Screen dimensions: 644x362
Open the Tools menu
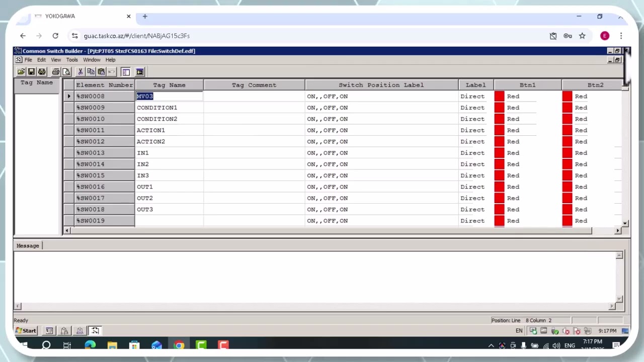72,60
